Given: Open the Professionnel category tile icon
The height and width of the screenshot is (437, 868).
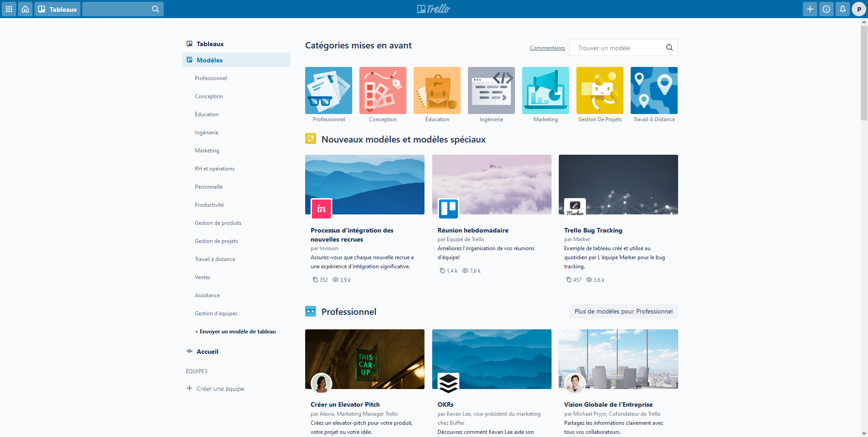Looking at the screenshot, I should 329,90.
